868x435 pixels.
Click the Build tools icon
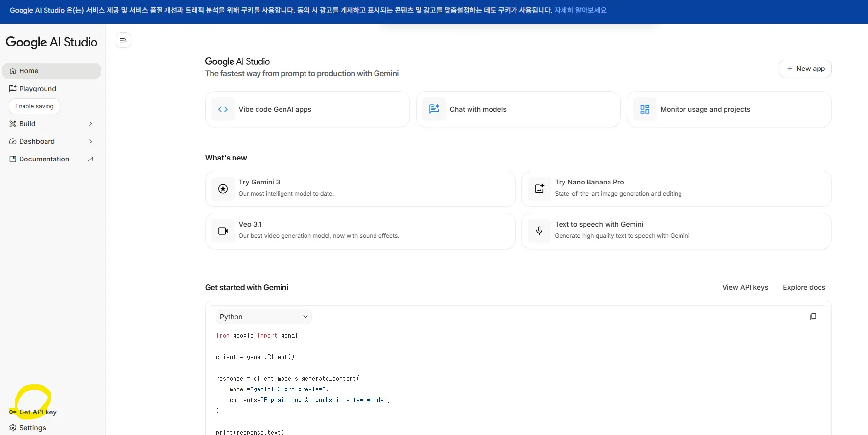pyautogui.click(x=13, y=124)
